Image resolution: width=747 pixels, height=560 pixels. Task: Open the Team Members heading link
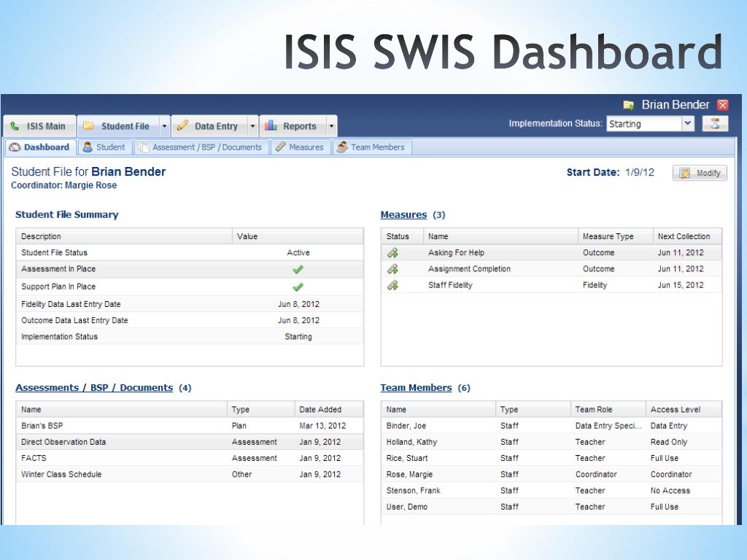click(x=416, y=388)
